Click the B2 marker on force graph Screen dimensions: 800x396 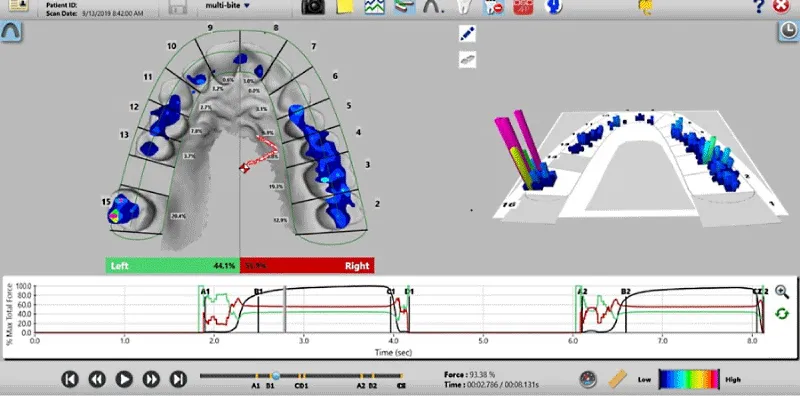626,291
